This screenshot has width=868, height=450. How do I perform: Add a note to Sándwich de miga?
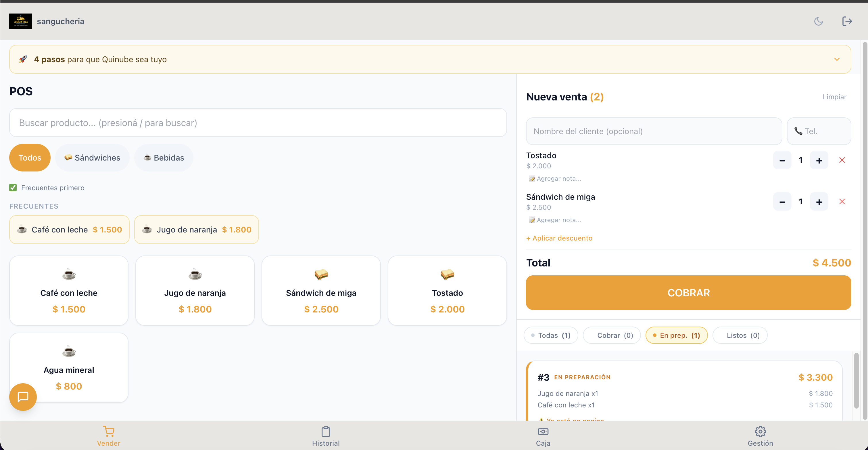coord(555,220)
